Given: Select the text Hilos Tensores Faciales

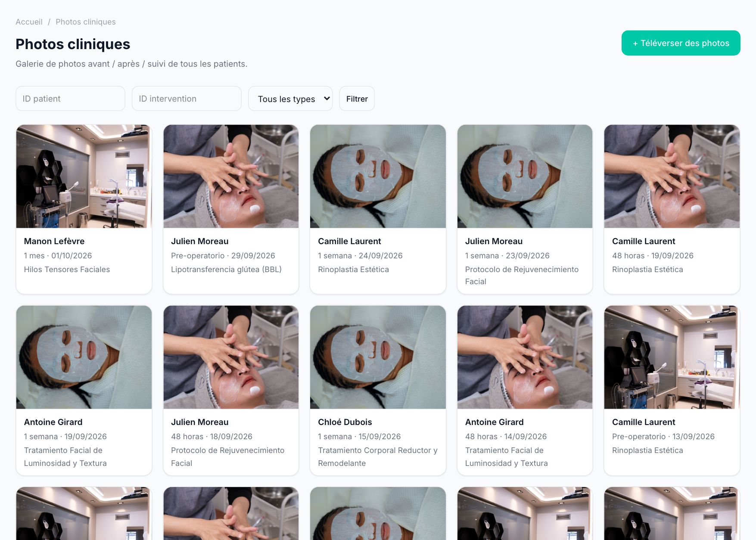Looking at the screenshot, I should (67, 270).
